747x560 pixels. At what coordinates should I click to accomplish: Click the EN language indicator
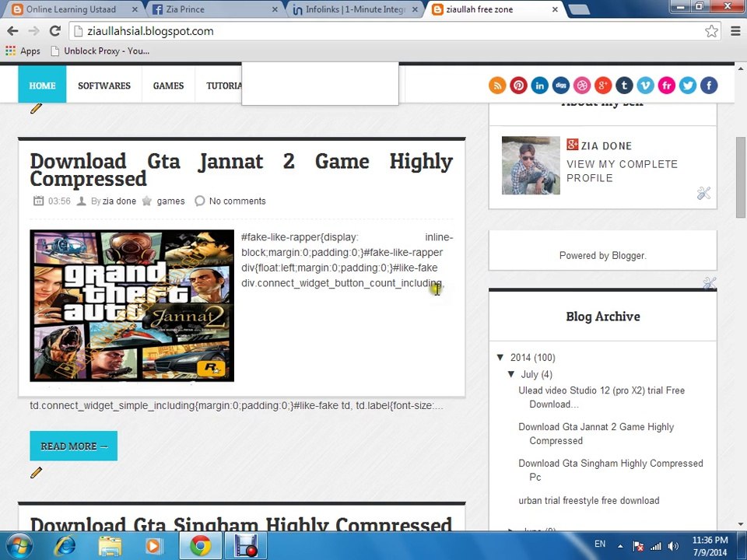[x=600, y=544]
